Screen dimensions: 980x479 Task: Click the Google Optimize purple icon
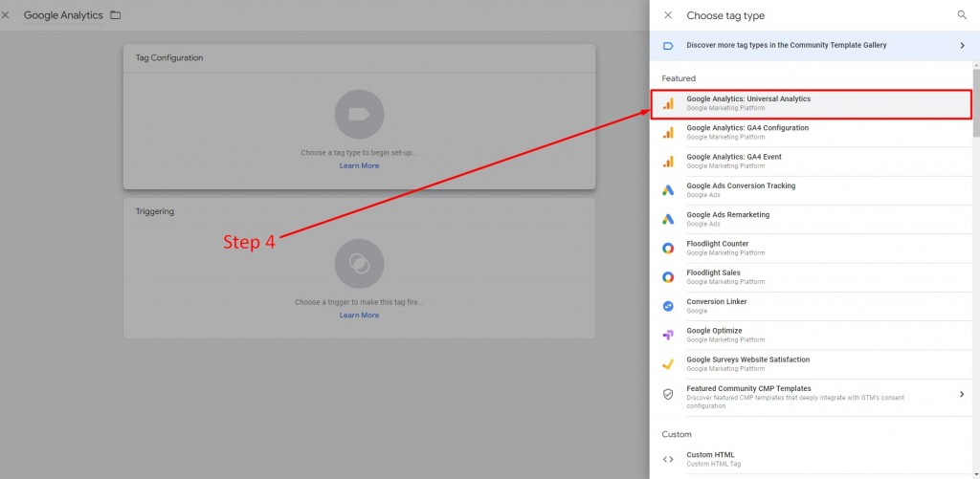(667, 336)
